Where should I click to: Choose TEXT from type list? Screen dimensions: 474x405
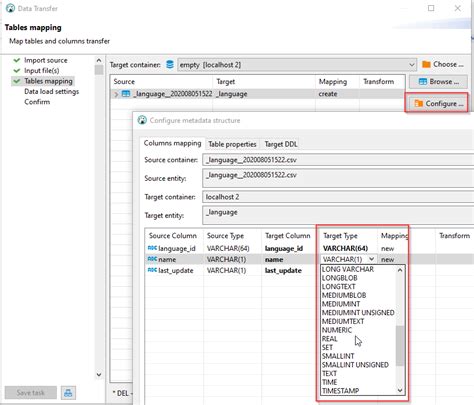(x=329, y=373)
